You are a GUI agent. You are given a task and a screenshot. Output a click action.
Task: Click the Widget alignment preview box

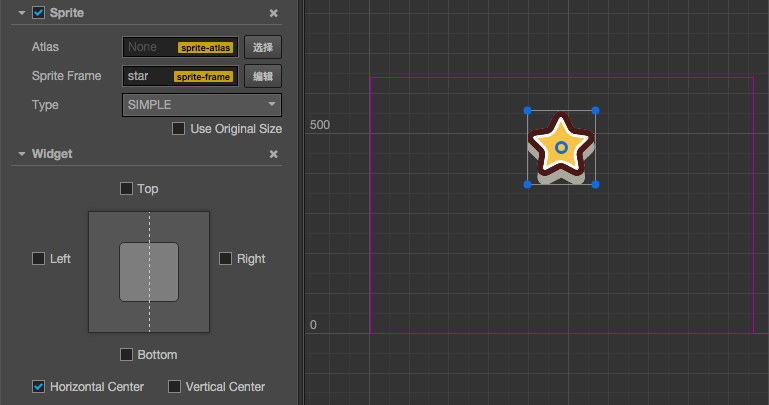point(149,271)
